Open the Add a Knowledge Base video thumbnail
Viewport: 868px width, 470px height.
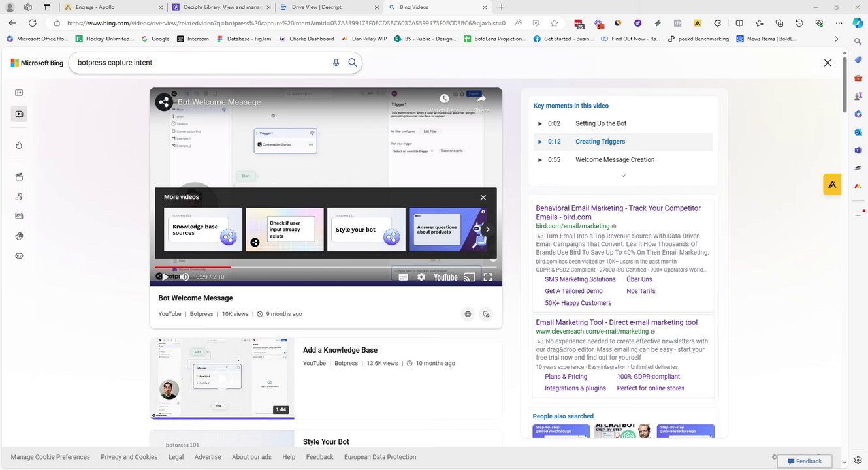[x=222, y=379]
